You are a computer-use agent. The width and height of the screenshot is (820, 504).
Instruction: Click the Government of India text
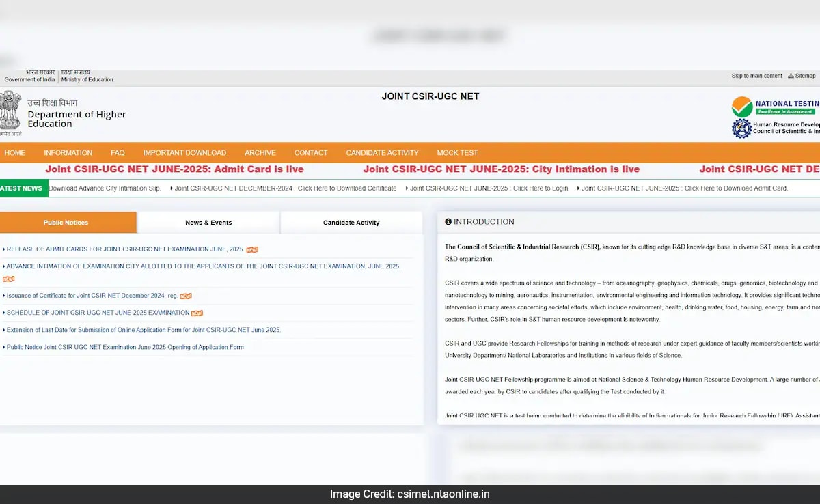(x=29, y=79)
